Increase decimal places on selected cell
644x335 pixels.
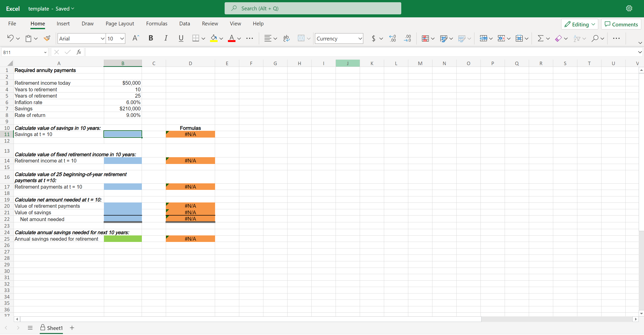tap(393, 38)
